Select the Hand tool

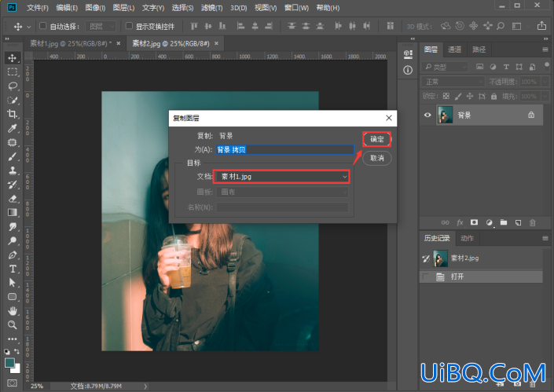tap(13, 311)
